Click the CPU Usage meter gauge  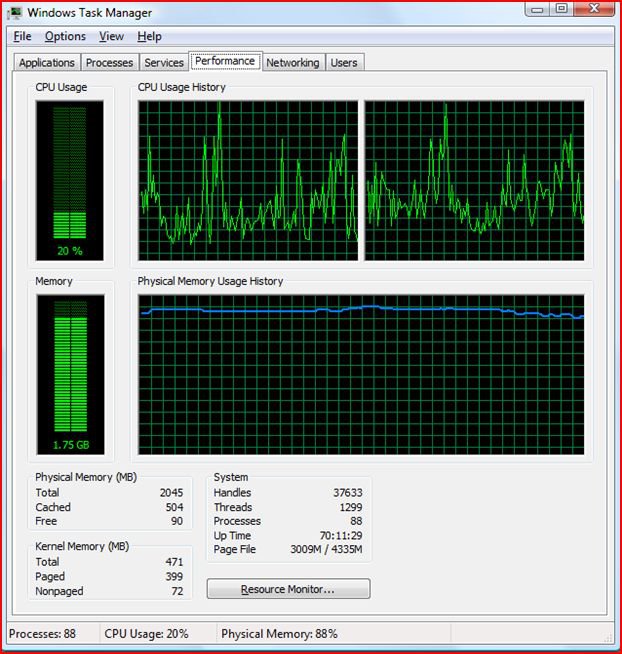[70, 181]
